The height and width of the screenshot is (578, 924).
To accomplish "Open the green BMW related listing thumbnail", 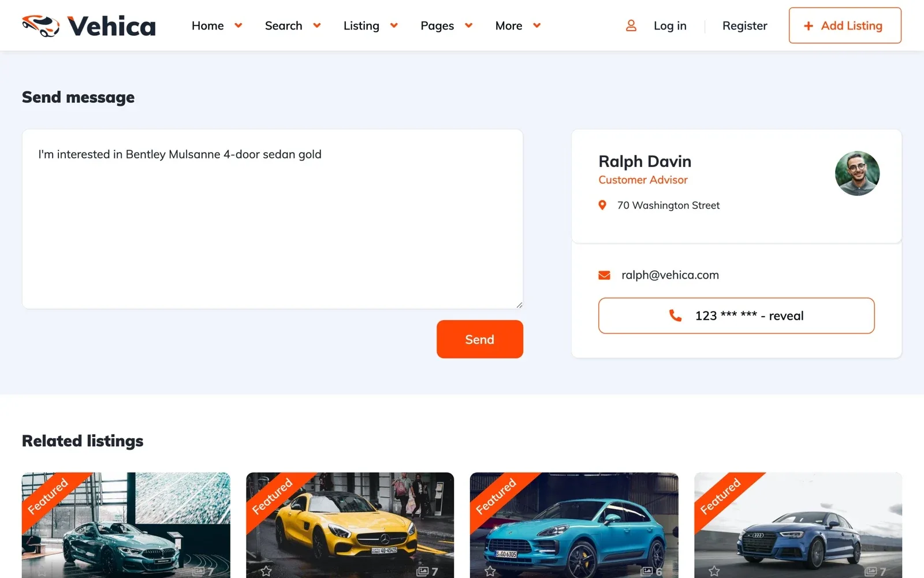I will tap(126, 525).
